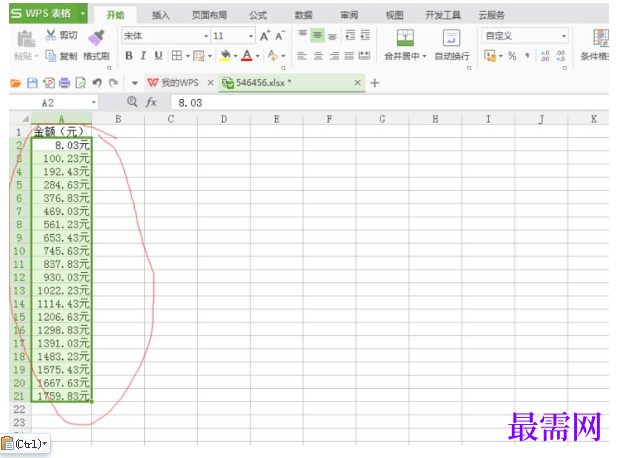Click the justify alignment icon

pyautogui.click(x=349, y=56)
